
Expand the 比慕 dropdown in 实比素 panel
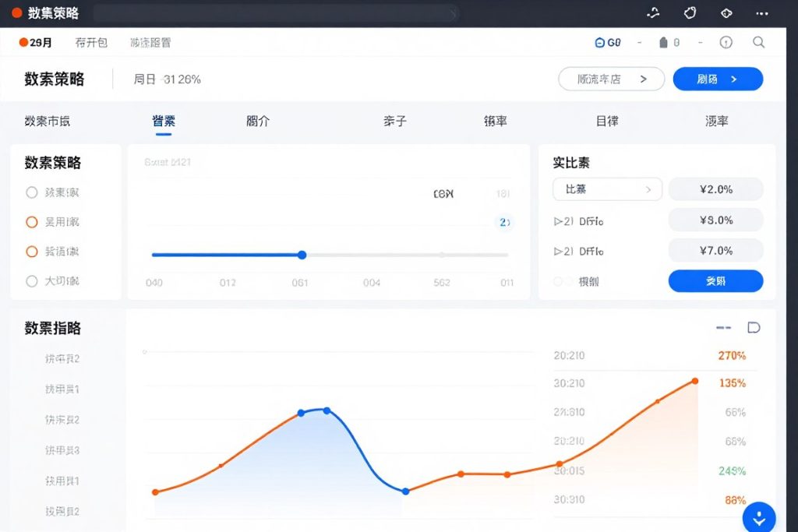[607, 189]
